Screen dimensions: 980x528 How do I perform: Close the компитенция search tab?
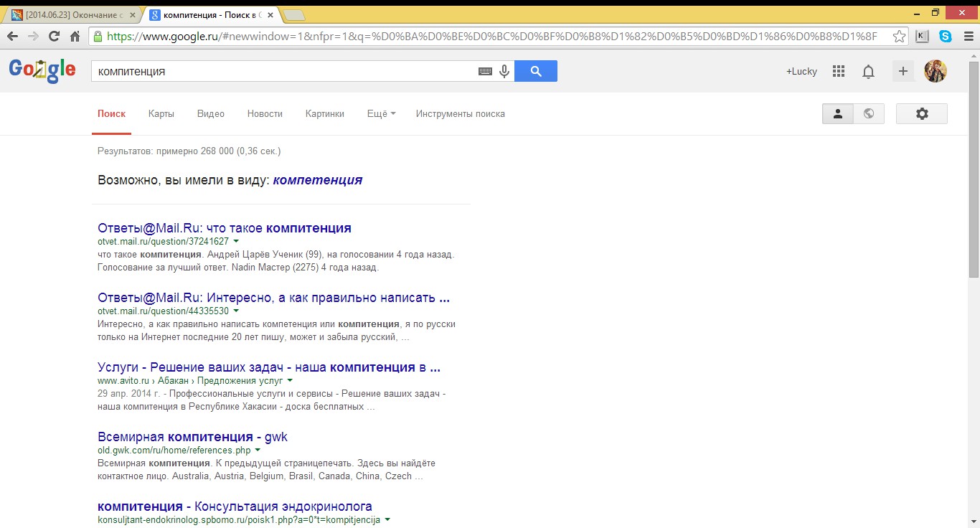[270, 14]
